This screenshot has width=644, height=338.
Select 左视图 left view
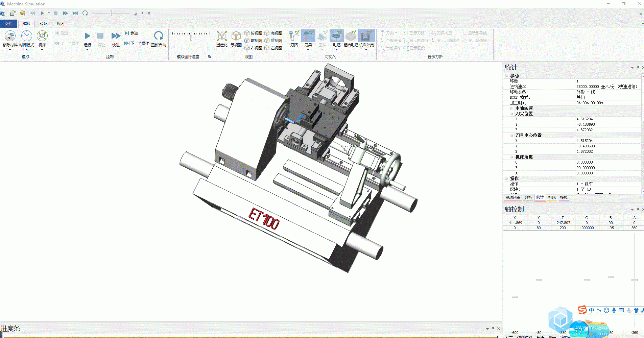click(273, 48)
